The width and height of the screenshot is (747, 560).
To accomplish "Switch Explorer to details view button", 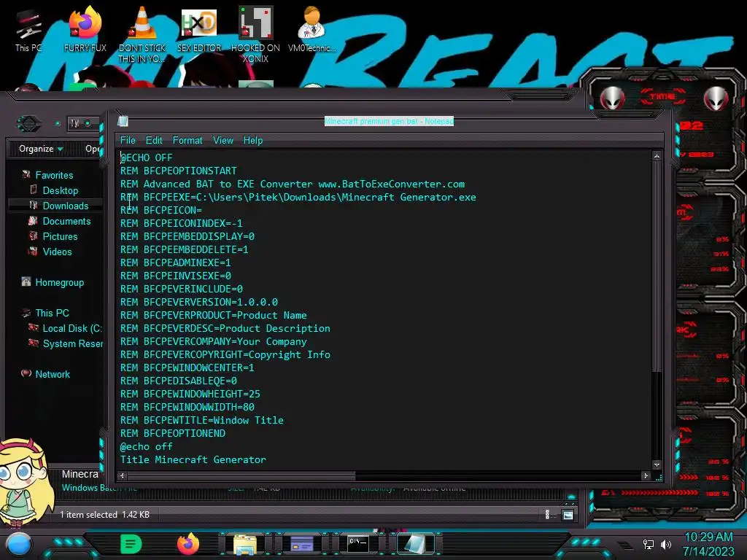I will (547, 515).
